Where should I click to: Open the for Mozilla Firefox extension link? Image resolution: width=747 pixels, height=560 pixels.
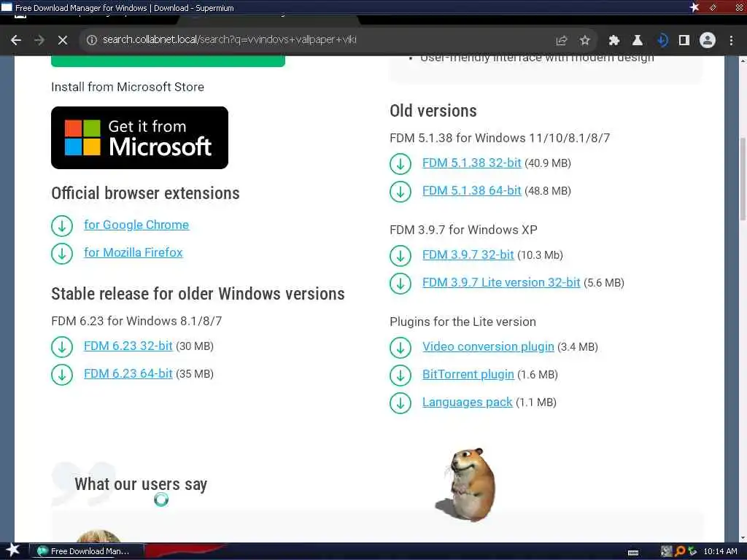tap(133, 252)
